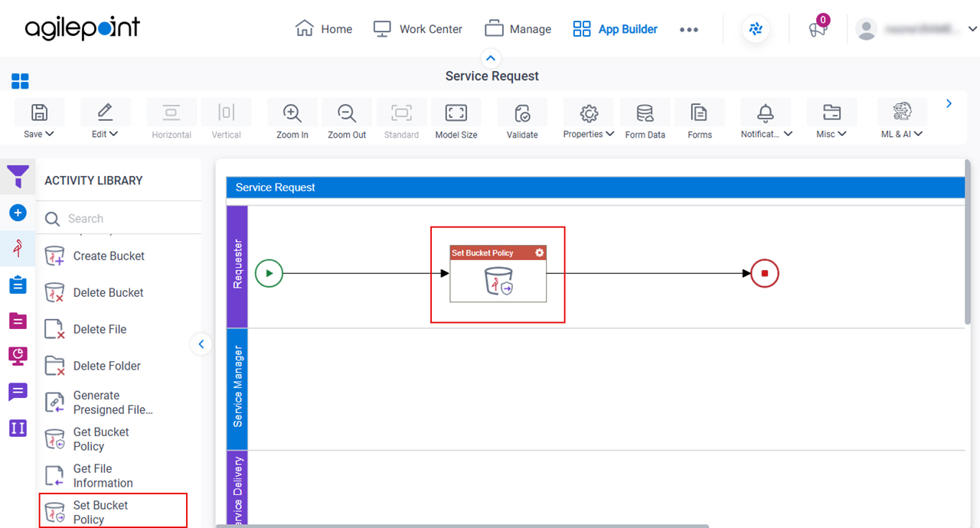Click the activity library Search field

(119, 219)
